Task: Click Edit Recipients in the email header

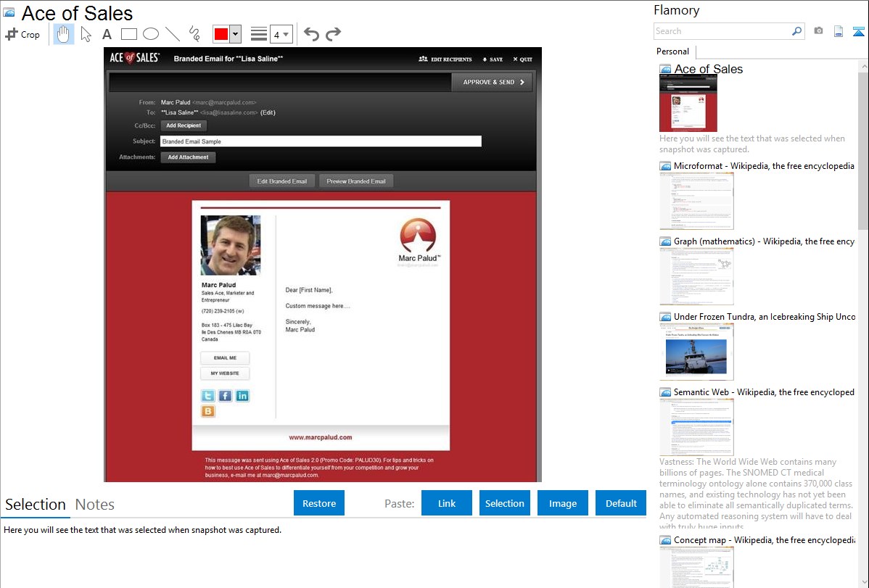Action: click(x=445, y=59)
